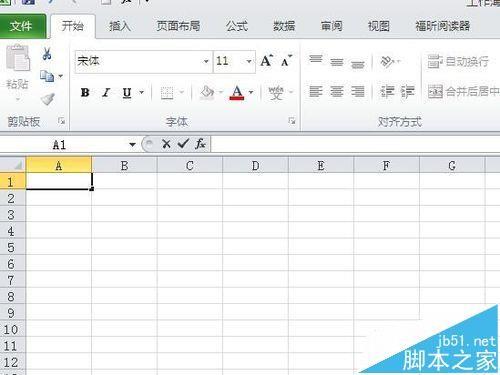This screenshot has height=375, width=500.
Task: Apply red font color A
Action: coord(237,92)
